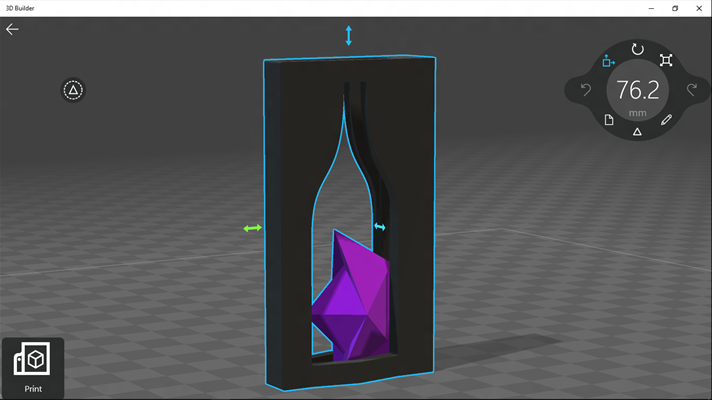
Task: Go back using the left arrow
Action: 12,29
